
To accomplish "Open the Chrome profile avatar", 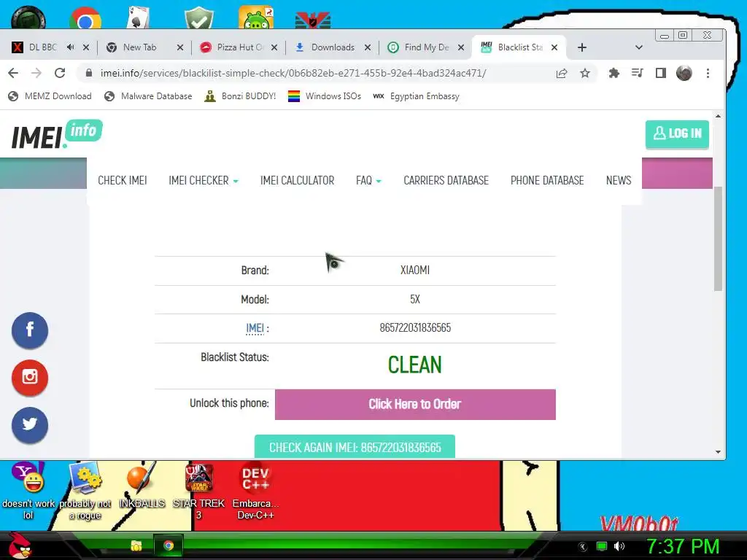I will [684, 73].
